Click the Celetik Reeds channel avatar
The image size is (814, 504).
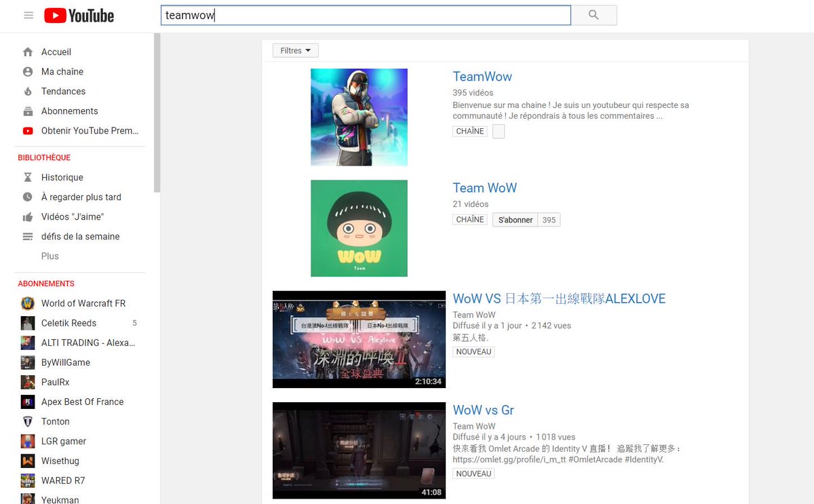click(28, 323)
